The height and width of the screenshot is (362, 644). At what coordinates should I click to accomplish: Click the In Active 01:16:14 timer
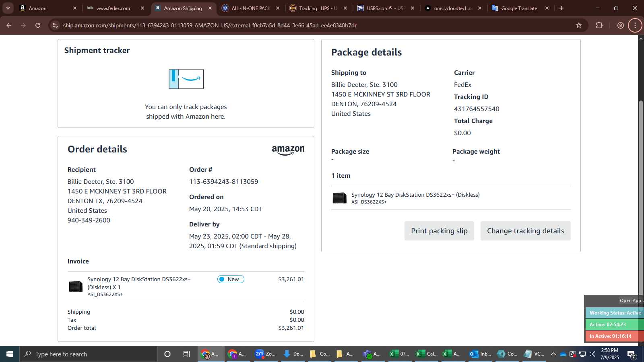pos(615,336)
